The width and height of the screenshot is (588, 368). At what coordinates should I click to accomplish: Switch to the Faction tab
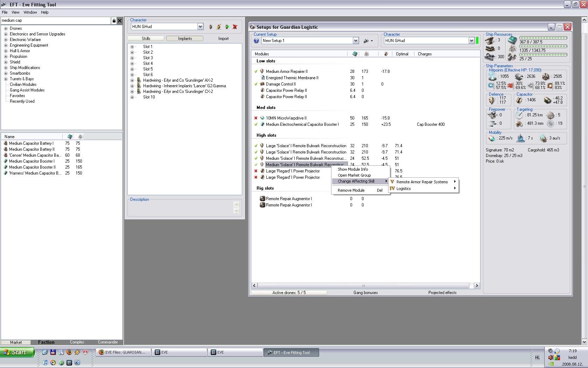pos(46,342)
